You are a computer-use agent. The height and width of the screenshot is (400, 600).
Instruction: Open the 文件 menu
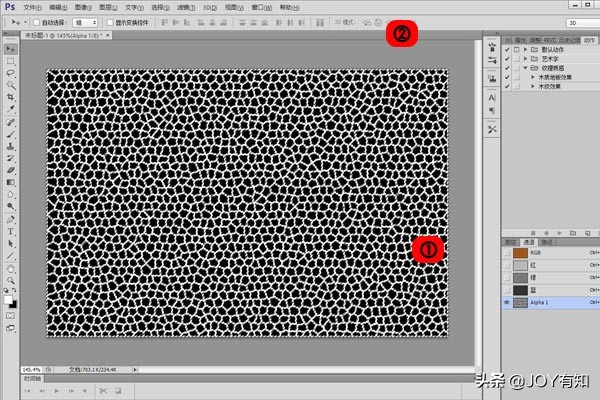(x=32, y=6)
